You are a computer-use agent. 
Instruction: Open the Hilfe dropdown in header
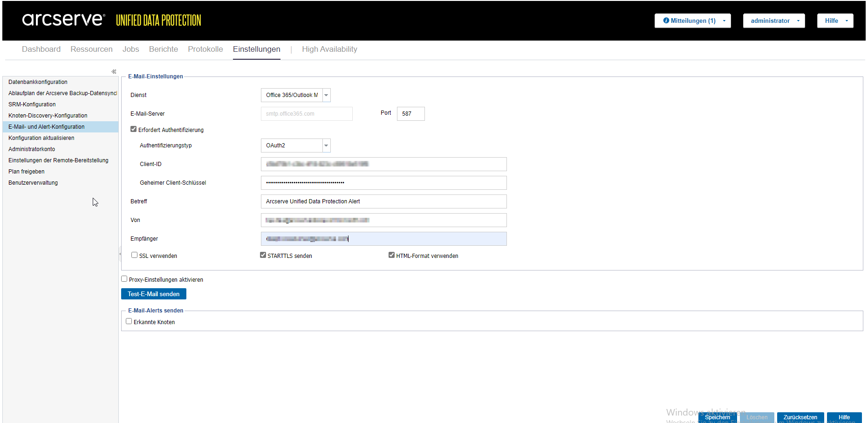(835, 21)
